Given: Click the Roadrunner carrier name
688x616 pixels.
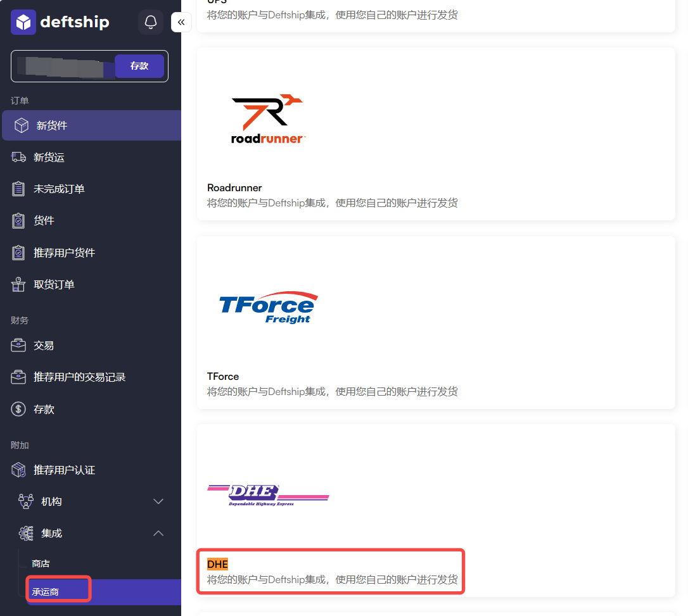Looking at the screenshot, I should pyautogui.click(x=234, y=187).
